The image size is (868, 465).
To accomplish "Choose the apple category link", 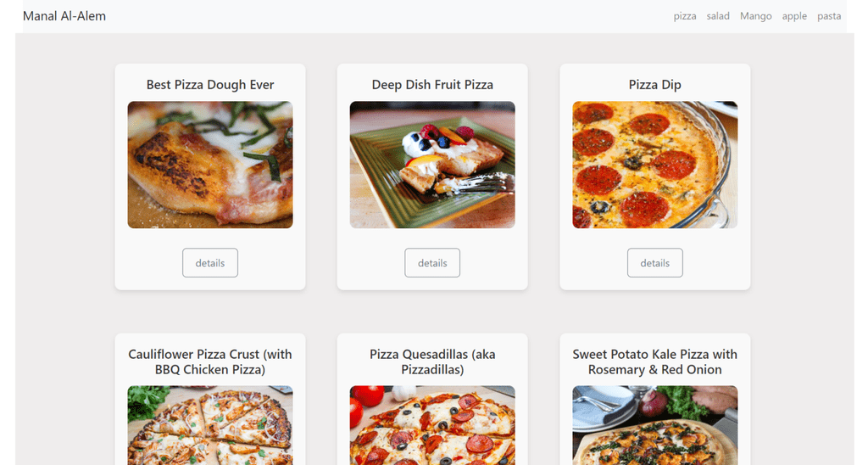I will coord(794,16).
